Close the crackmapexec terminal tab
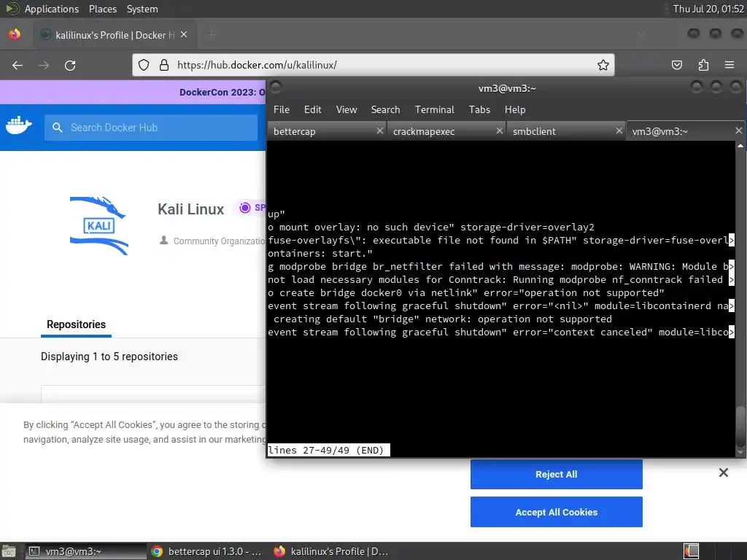The height and width of the screenshot is (560, 747). click(x=499, y=131)
